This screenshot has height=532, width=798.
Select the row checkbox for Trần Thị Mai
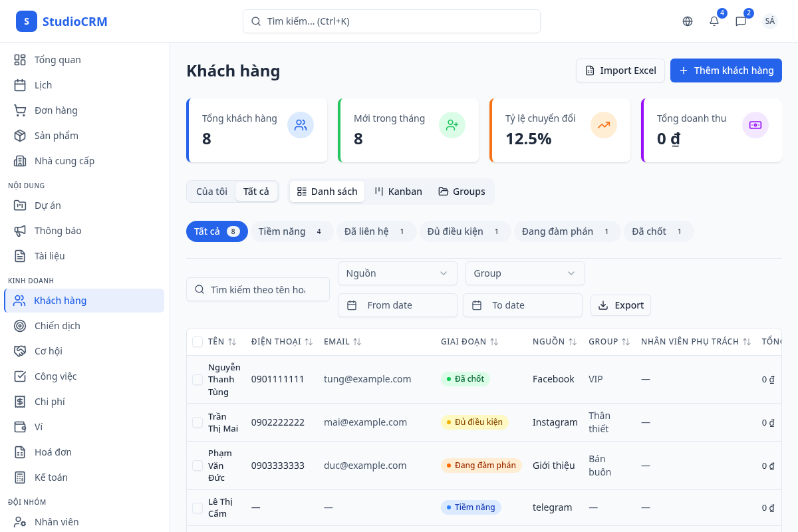coord(197,422)
